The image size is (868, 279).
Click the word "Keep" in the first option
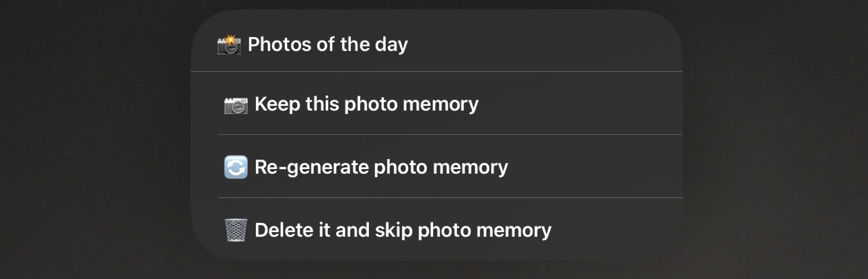(x=277, y=104)
